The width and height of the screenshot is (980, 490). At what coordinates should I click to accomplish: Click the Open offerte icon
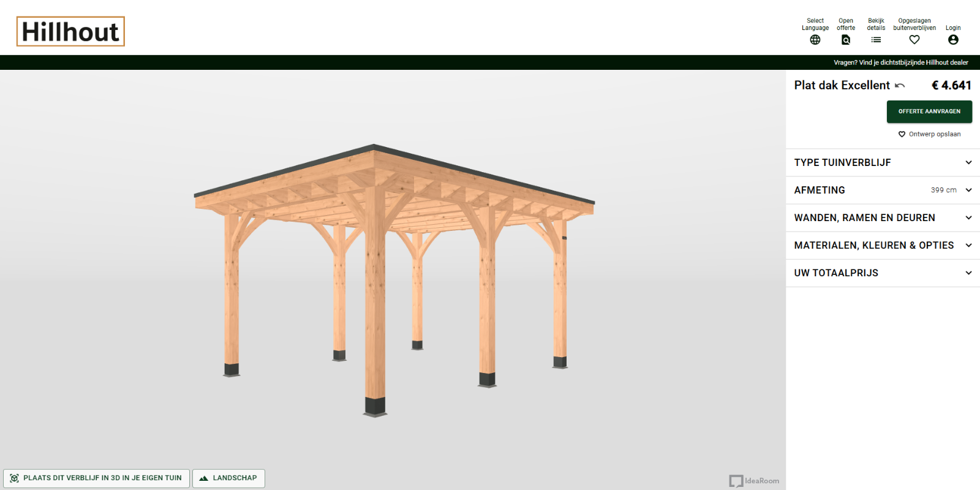845,40
